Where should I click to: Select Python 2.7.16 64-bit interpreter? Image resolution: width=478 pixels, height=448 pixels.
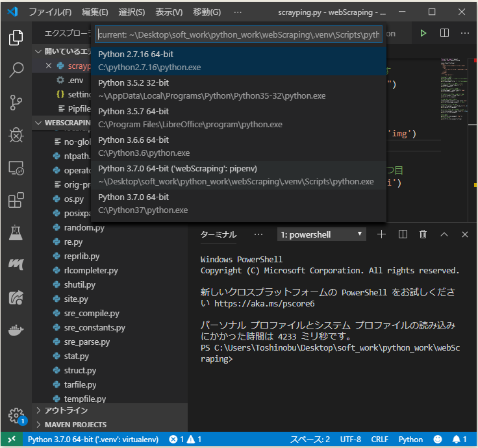[x=239, y=60]
